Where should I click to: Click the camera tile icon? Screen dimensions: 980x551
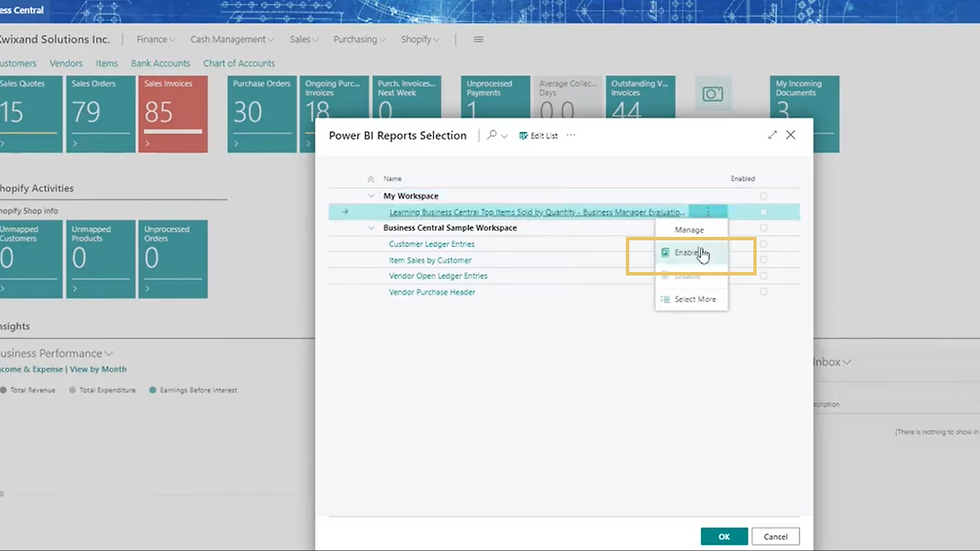(712, 94)
